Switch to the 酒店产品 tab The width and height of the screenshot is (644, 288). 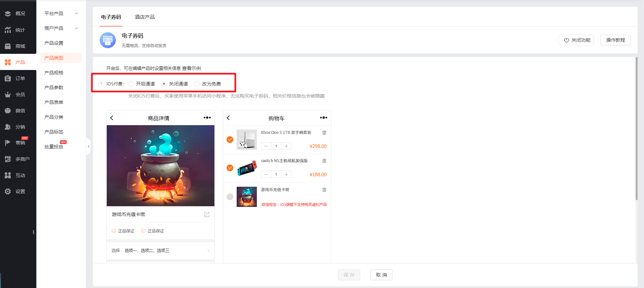pos(145,17)
